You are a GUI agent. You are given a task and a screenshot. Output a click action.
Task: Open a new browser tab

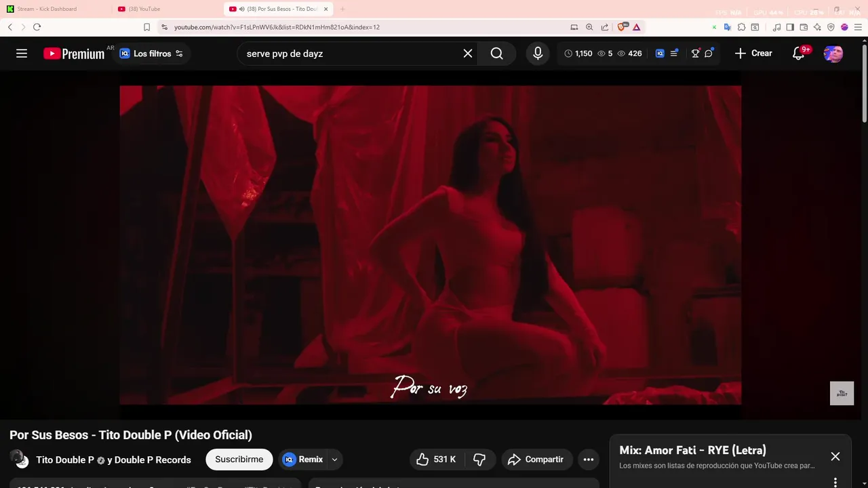coord(342,9)
